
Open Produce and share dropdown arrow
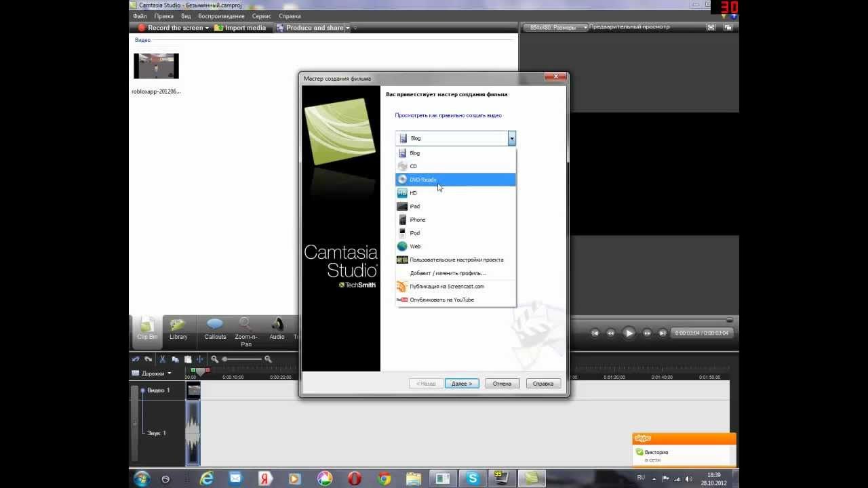click(x=348, y=28)
